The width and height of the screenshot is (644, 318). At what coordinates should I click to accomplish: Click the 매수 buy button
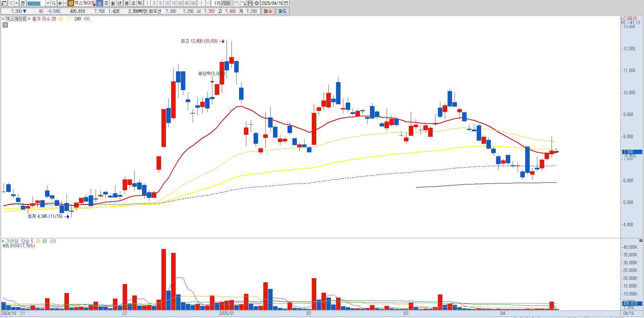[268, 11]
